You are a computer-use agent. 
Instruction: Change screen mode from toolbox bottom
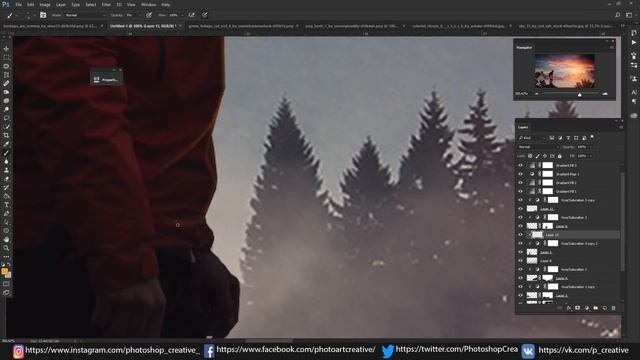tap(6, 292)
